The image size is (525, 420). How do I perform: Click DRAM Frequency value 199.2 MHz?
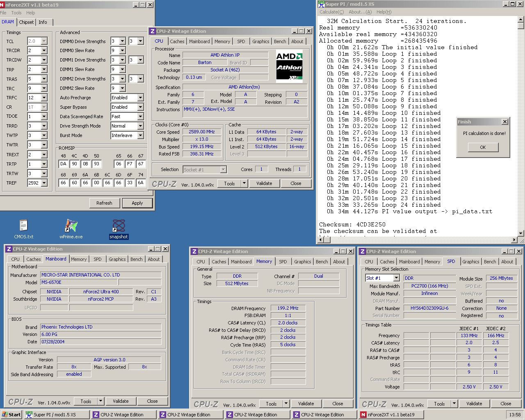[x=288, y=308]
